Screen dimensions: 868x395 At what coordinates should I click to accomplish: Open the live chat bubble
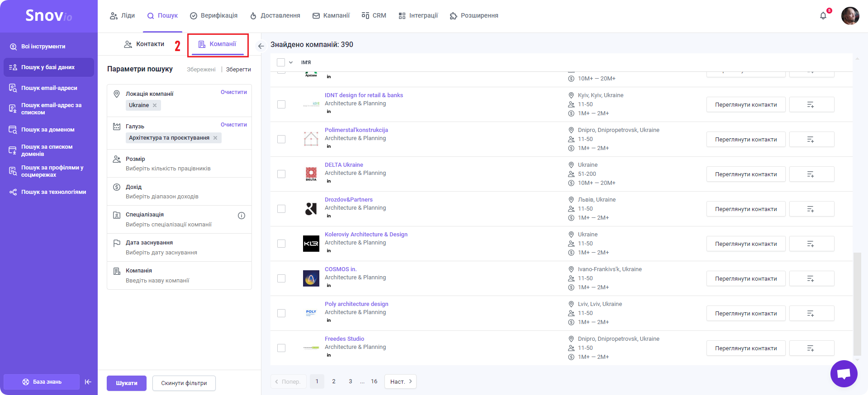tap(844, 374)
